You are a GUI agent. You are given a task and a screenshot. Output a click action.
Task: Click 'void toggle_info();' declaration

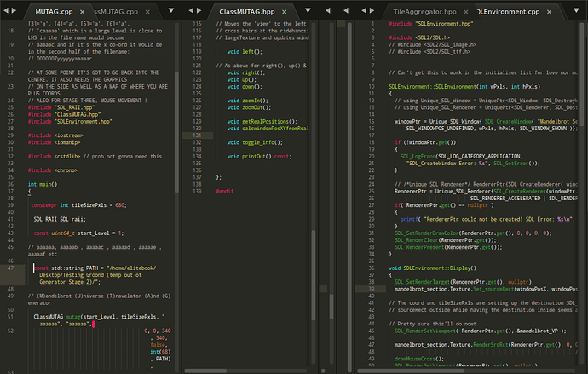(x=255, y=142)
